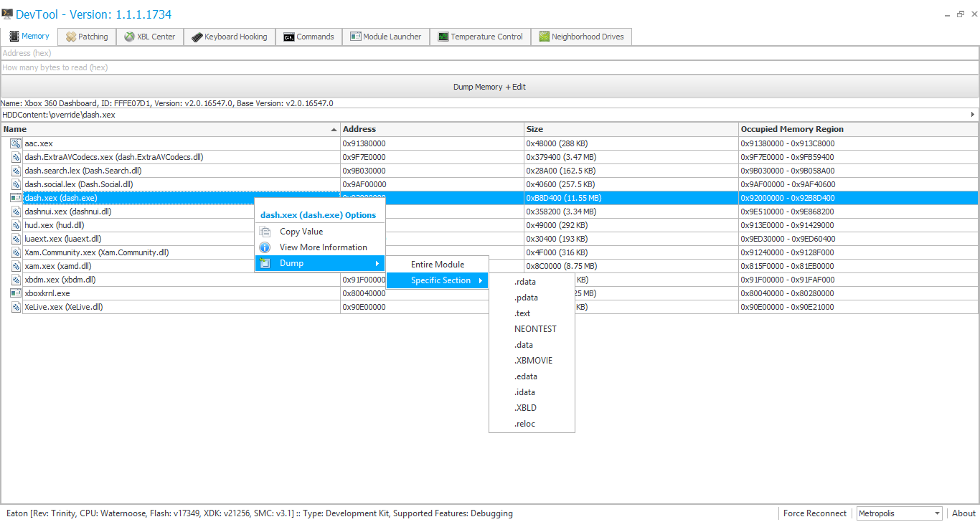The width and height of the screenshot is (980, 522).
Task: Open the About link
Action: pos(963,513)
